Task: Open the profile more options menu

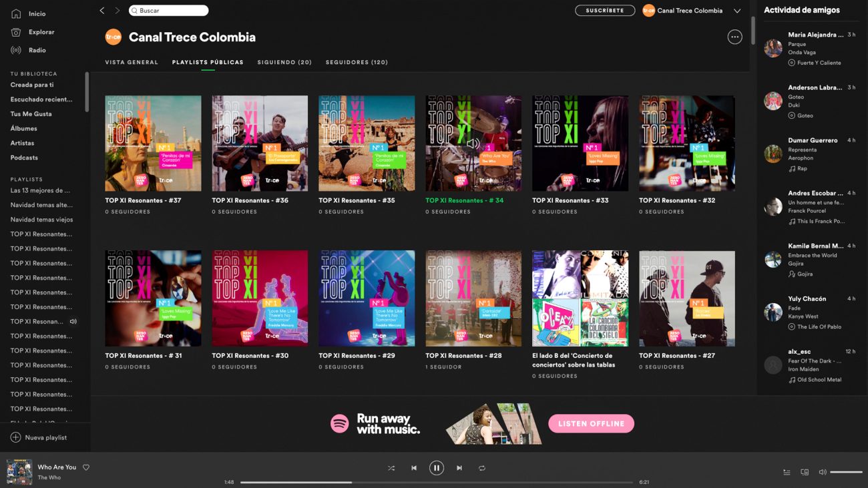Action: click(x=734, y=37)
